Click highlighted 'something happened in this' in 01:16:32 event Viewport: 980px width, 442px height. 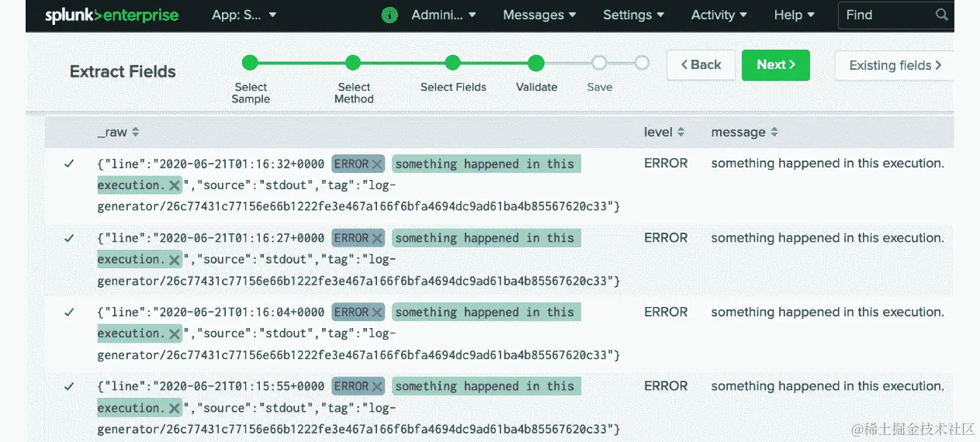coord(485,164)
